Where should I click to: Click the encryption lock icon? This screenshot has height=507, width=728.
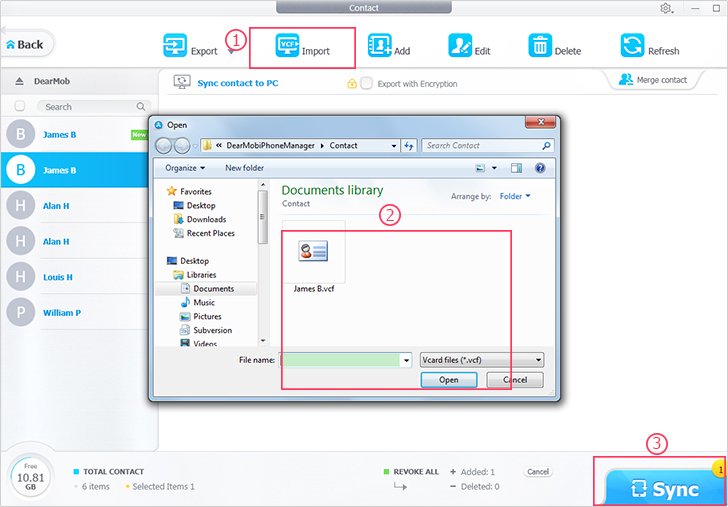pyautogui.click(x=352, y=84)
